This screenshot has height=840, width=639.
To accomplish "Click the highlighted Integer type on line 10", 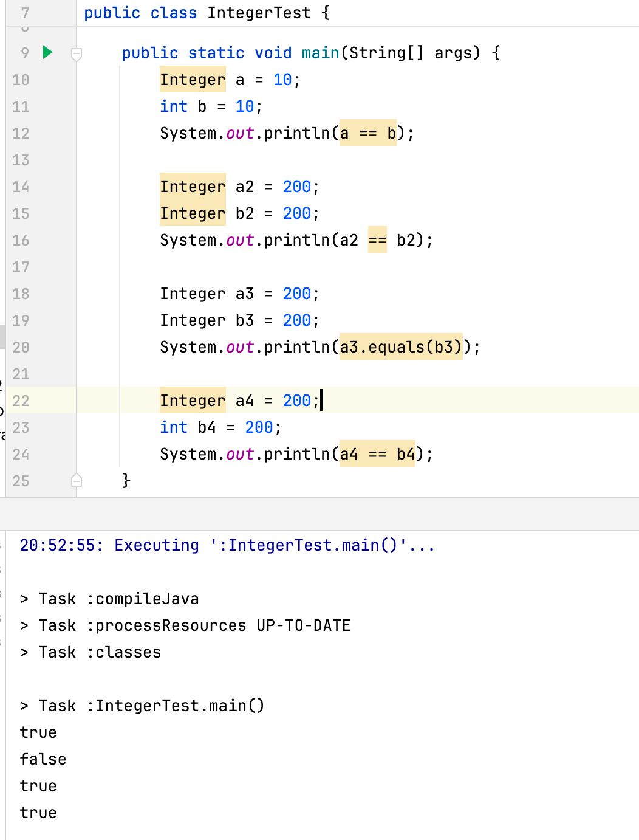I will coord(193,80).
